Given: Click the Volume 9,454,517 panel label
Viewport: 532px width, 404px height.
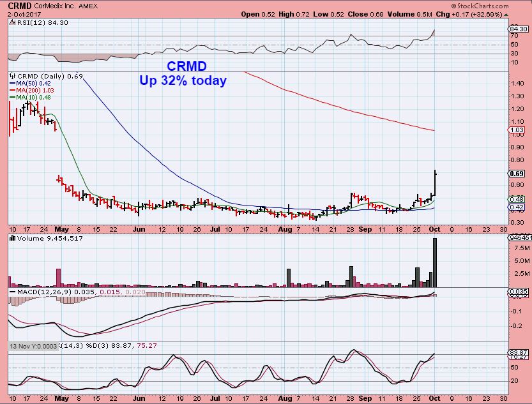Looking at the screenshot, I should coord(50,238).
